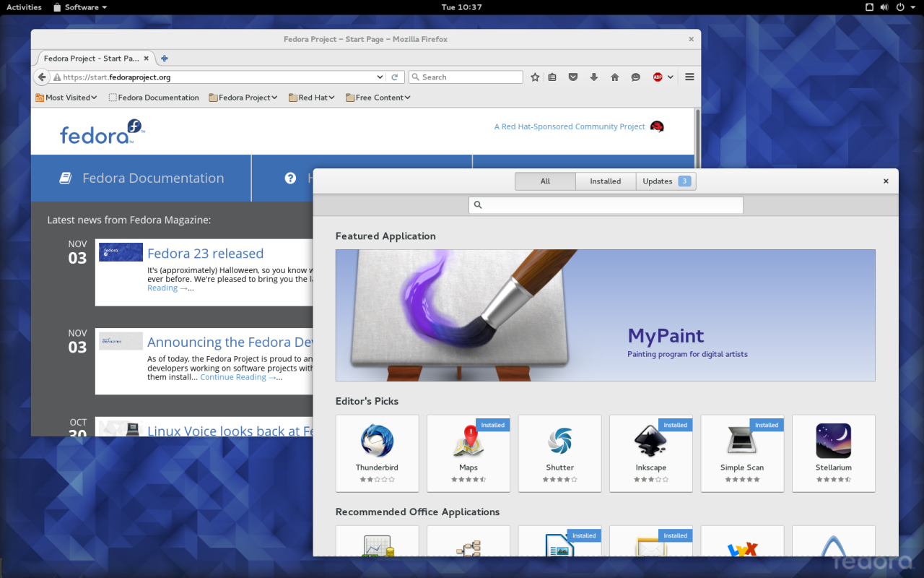Click the Firefox Search box
This screenshot has height=578, width=924.
point(466,77)
